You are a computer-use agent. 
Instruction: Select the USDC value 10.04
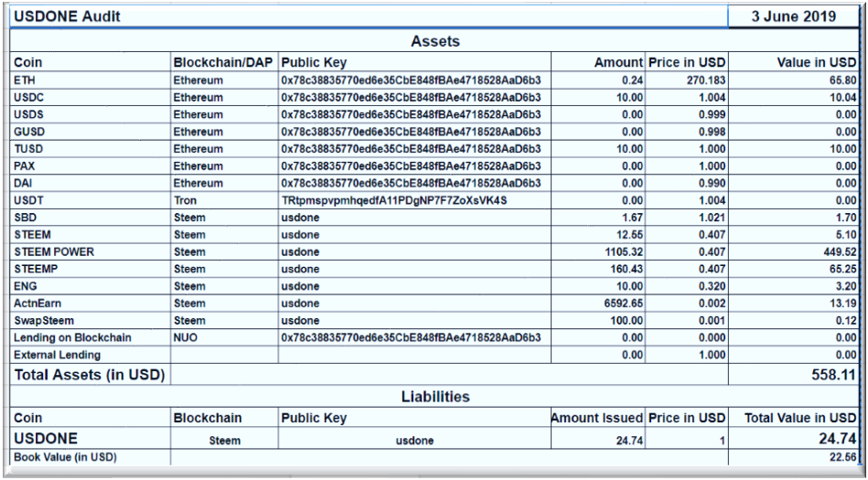pos(793,98)
